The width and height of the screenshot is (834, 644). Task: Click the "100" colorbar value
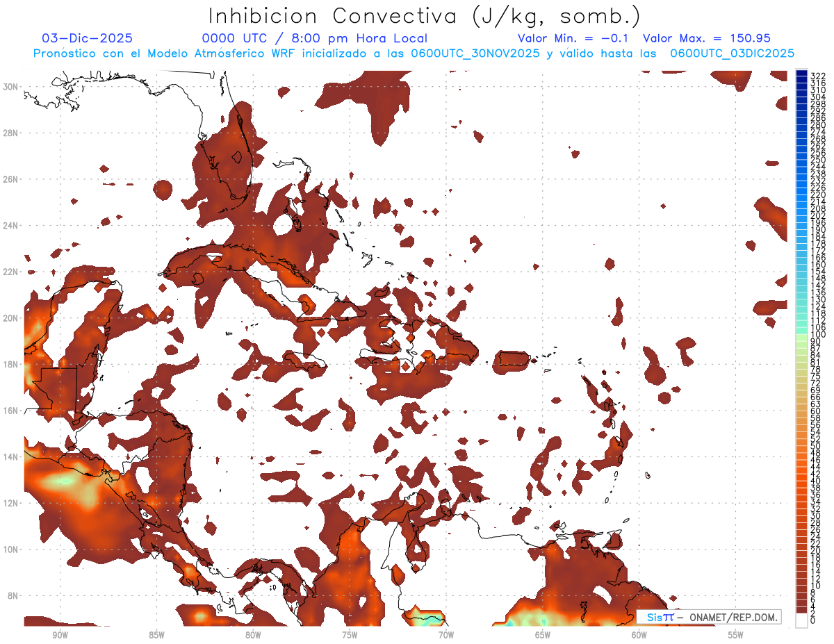click(817, 335)
